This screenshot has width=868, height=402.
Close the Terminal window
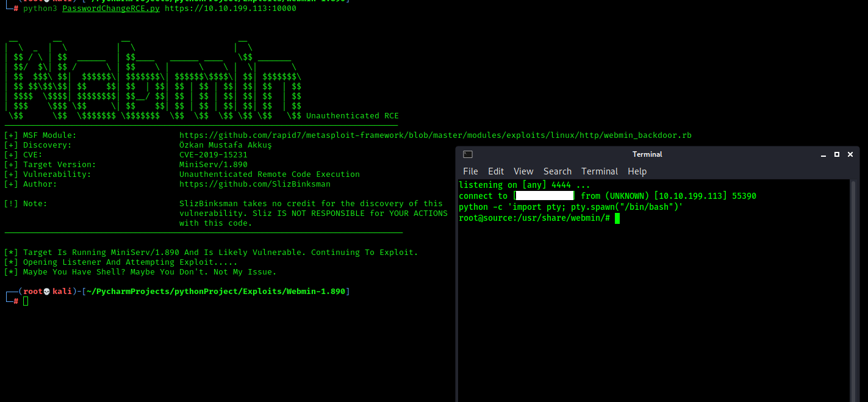coord(851,154)
